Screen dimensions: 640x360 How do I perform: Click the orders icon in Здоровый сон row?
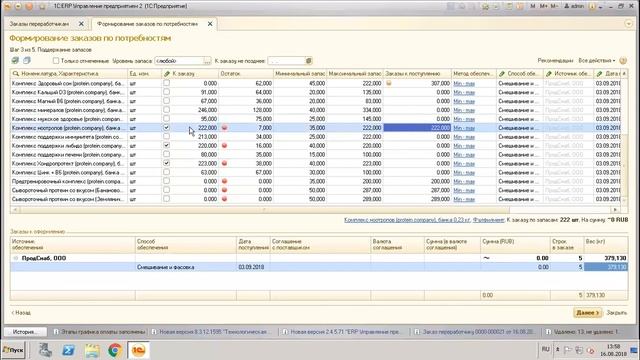pos(389,83)
